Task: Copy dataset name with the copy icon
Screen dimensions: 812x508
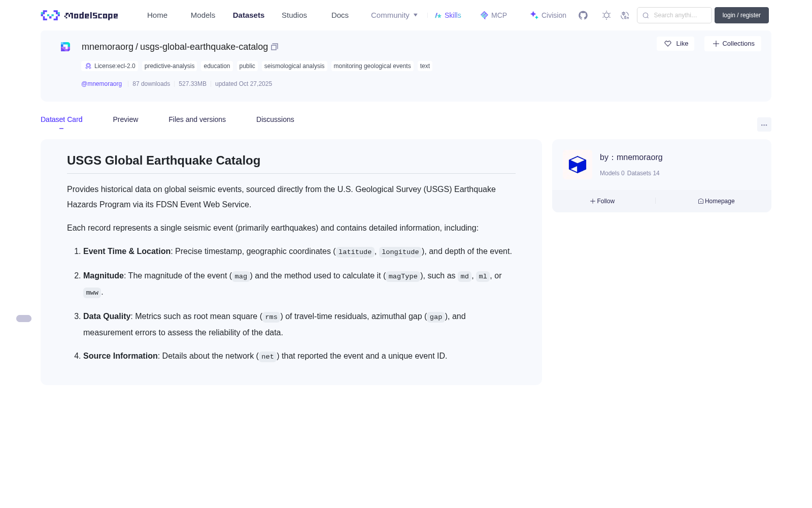Action: pyautogui.click(x=275, y=47)
